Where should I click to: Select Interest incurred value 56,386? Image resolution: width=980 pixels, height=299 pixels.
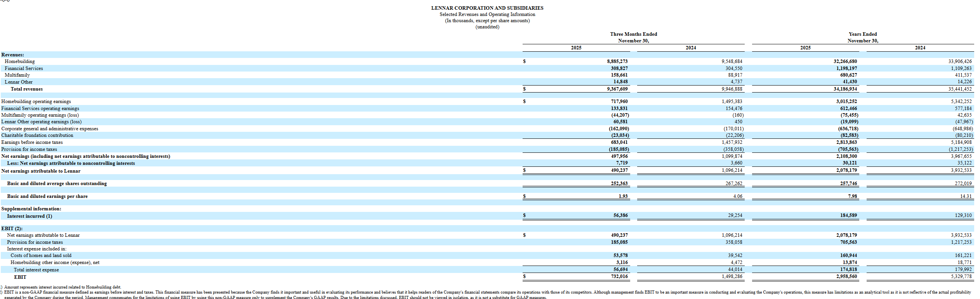620,215
